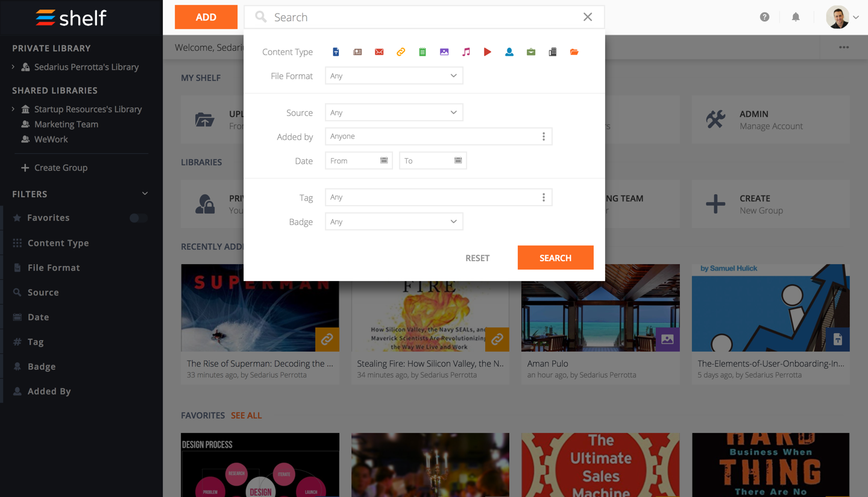
Task: Select the image content type icon
Action: click(x=444, y=52)
